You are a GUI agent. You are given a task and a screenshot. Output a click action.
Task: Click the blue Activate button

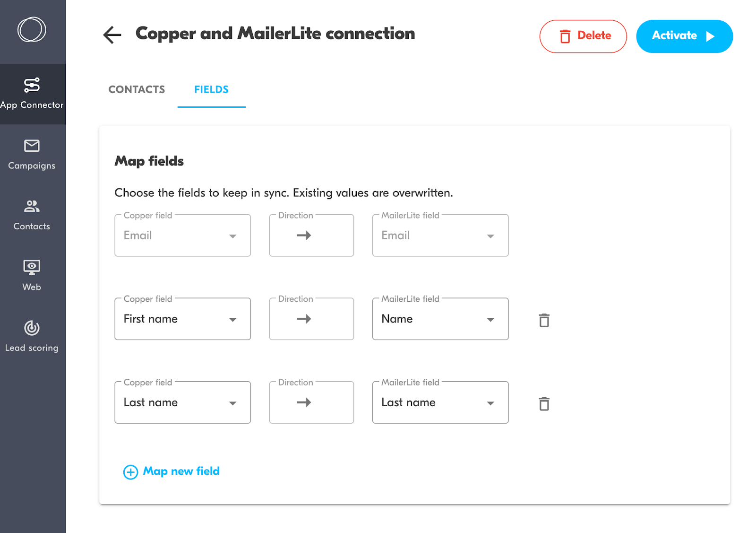tap(684, 36)
